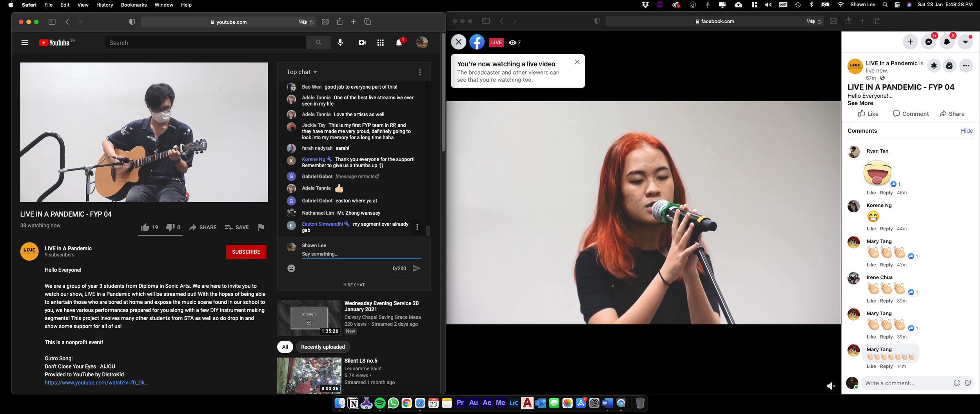Select the voice search microphone on YouTube
The width and height of the screenshot is (980, 414).
pyautogui.click(x=339, y=42)
